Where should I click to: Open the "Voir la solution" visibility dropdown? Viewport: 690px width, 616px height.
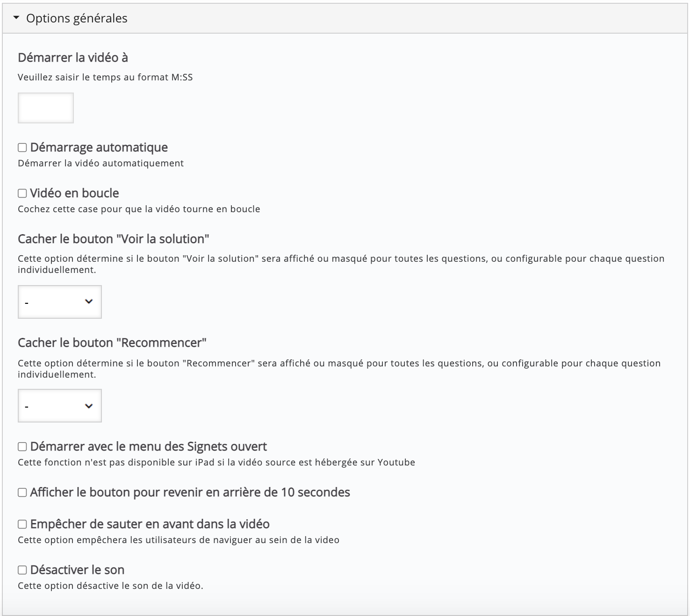click(x=59, y=302)
